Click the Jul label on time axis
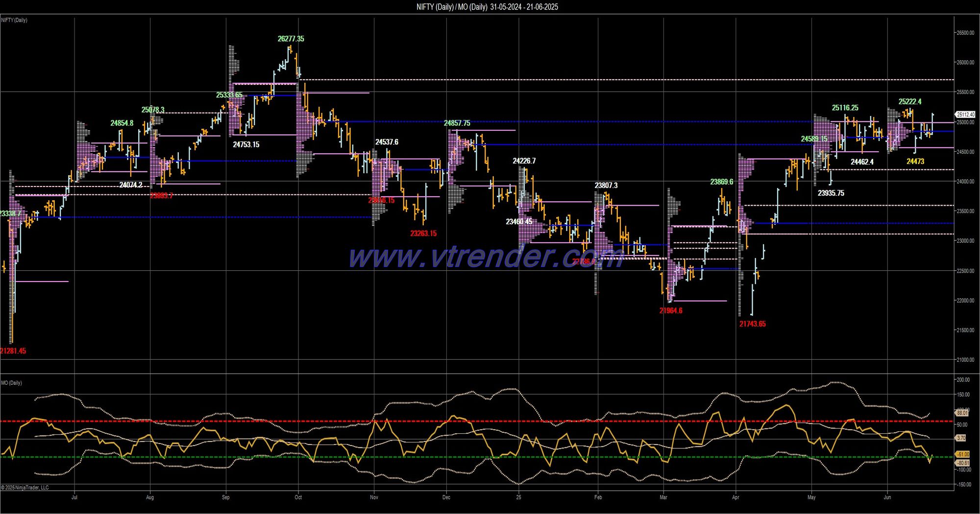Screen dimensions: 980x514 74,497
